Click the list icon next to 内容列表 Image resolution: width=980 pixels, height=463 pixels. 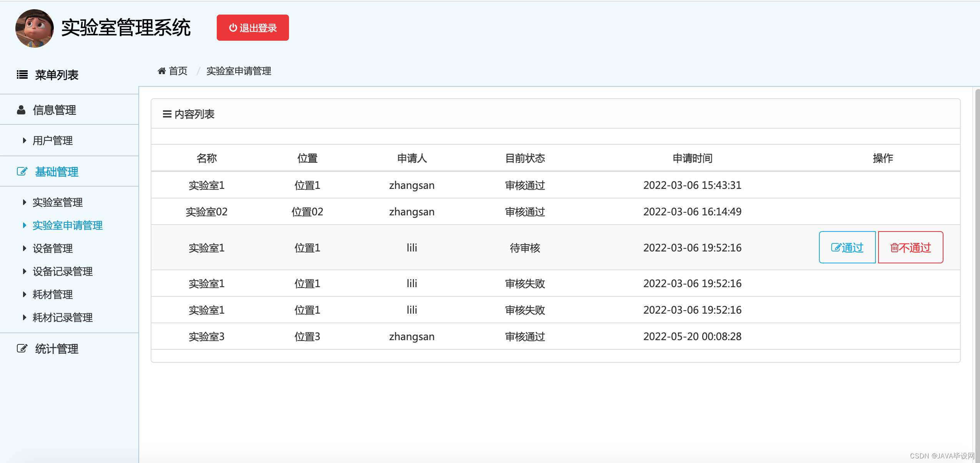[167, 114]
